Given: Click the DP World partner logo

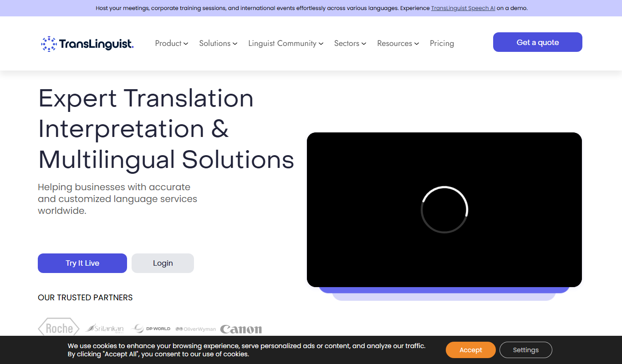Looking at the screenshot, I should tap(151, 328).
